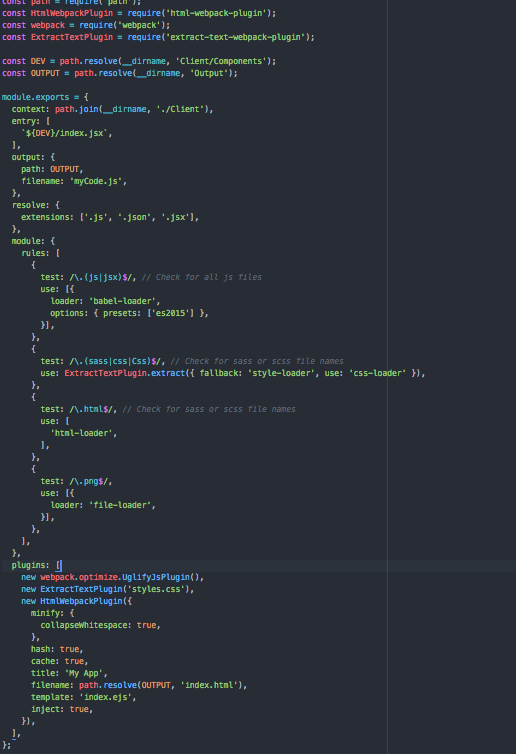Click on module.exports line
This screenshot has height=754, width=516.
tap(45, 97)
